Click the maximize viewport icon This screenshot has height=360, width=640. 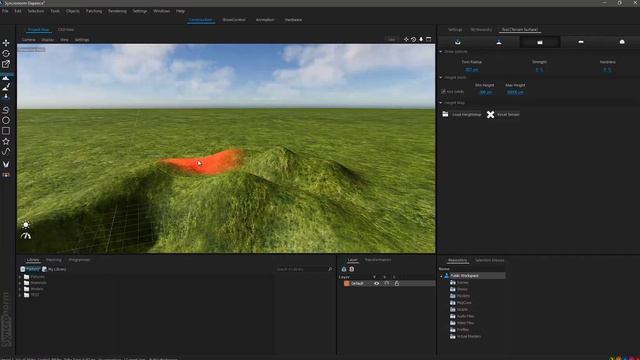point(429,40)
